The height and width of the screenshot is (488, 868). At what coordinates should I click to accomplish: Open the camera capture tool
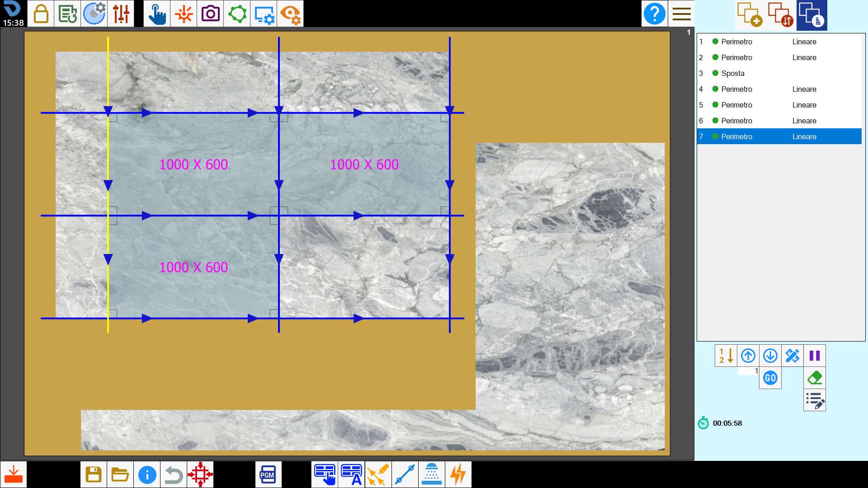(x=210, y=14)
